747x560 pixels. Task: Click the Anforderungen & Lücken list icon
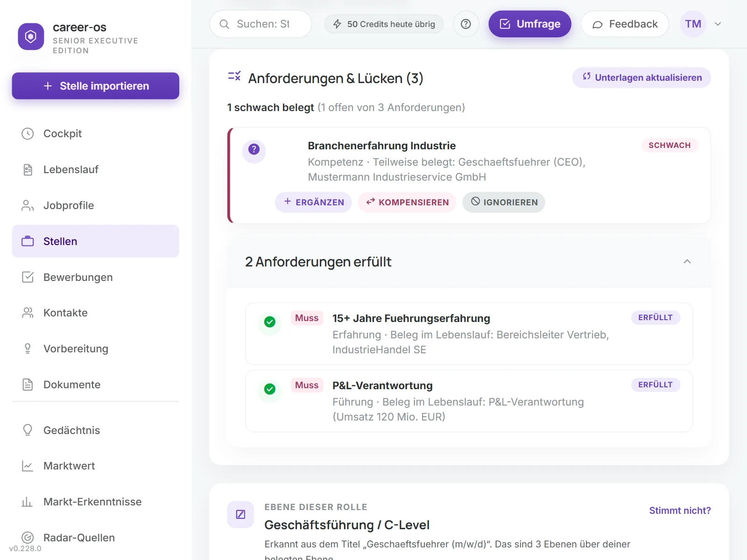click(x=234, y=76)
